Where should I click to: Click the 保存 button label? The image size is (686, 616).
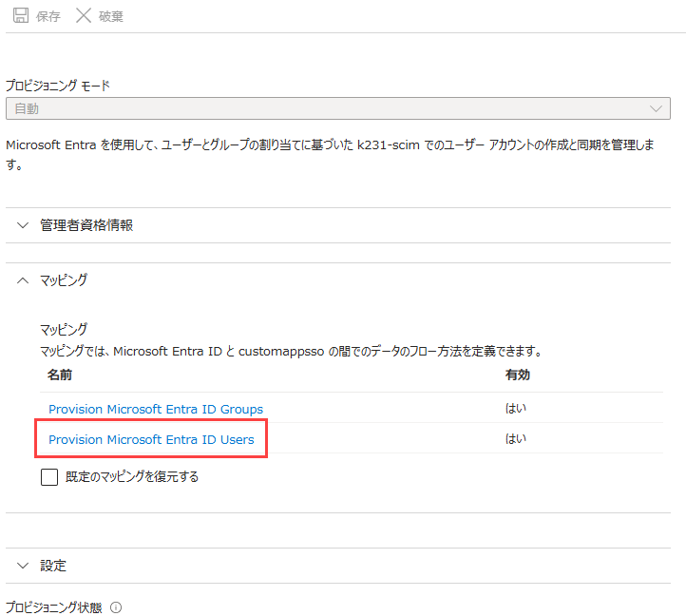coord(48,17)
